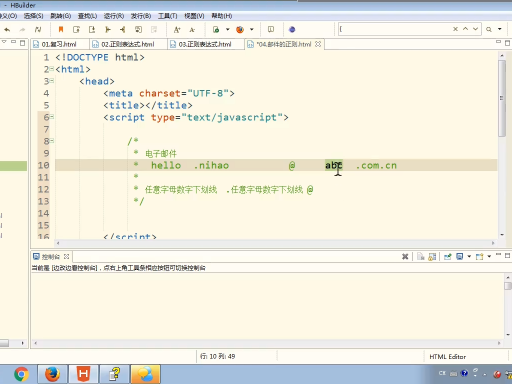Open the 发行(B) menu
The width and height of the screenshot is (512, 384).
coord(141,16)
